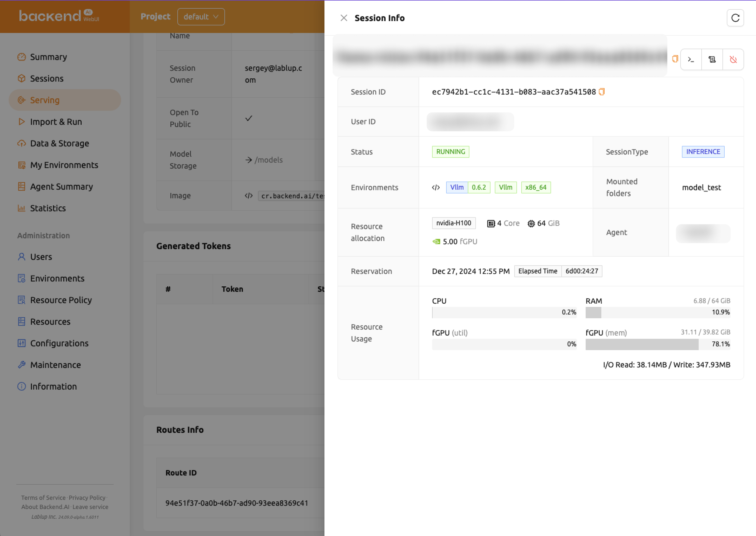Image resolution: width=756 pixels, height=536 pixels.
Task: Click the Token column header
Action: pos(232,289)
